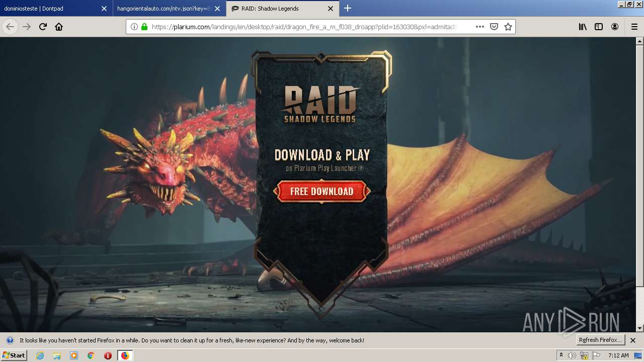Click the Refresh Firefox... button
644x362 pixels.
(600, 340)
